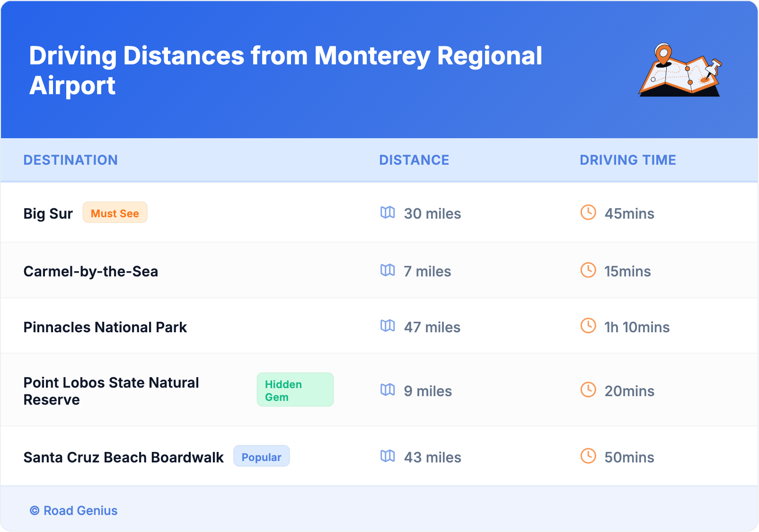Image resolution: width=759 pixels, height=532 pixels.
Task: Click the map icon beside 43 miles
Action: click(x=388, y=456)
